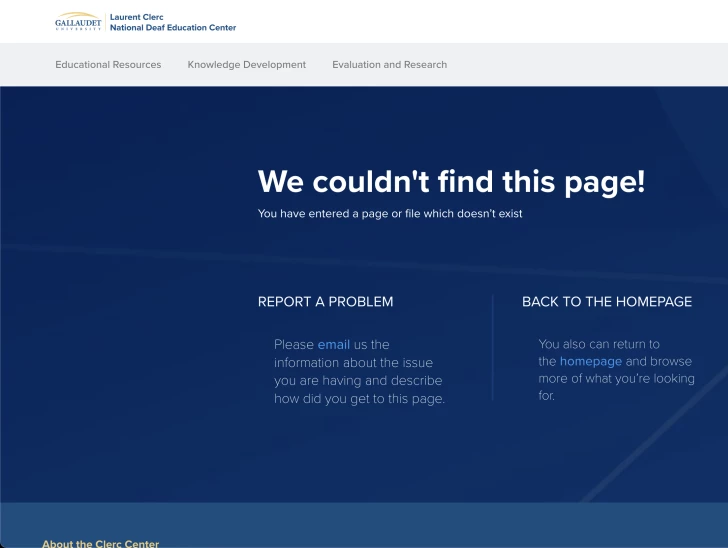The height and width of the screenshot is (548, 728).
Task: Click the small "UNIVERSITY" text under Gallaudet
Action: tap(78, 29)
